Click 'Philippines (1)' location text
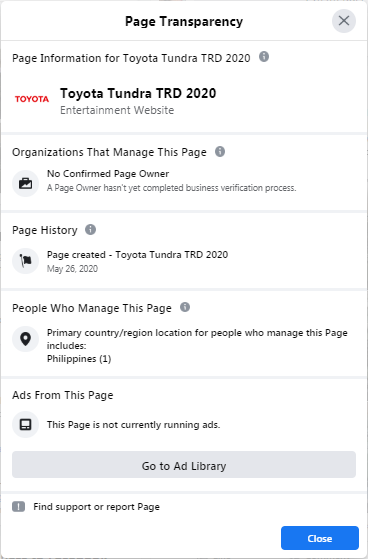 (x=79, y=358)
